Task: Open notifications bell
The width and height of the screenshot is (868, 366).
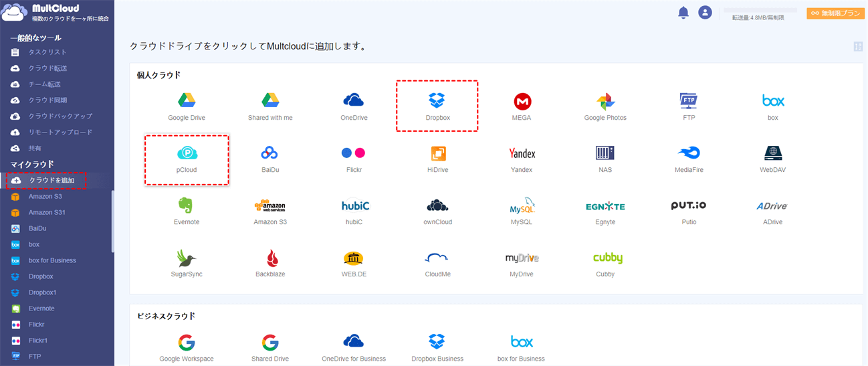Action: [x=683, y=12]
